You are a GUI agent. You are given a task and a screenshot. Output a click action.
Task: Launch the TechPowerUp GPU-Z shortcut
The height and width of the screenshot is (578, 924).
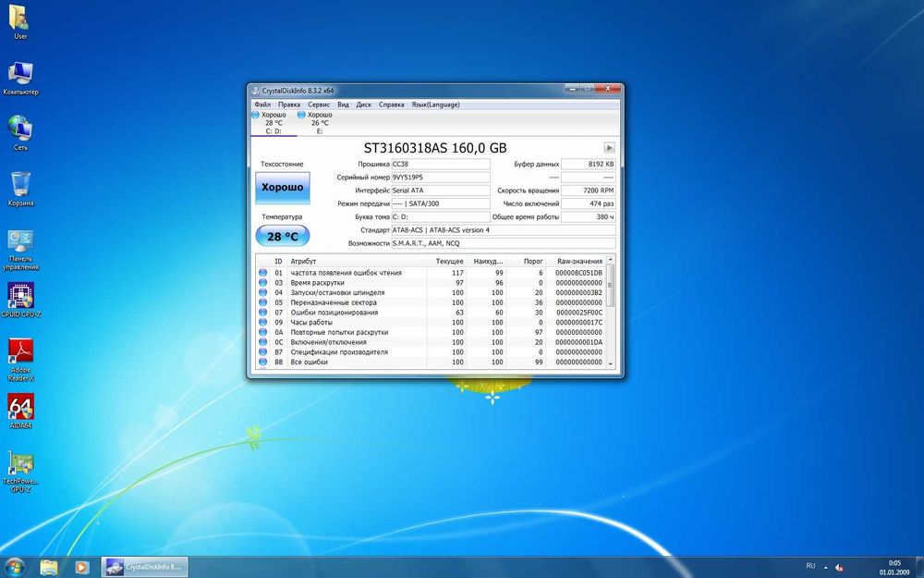[x=20, y=472]
